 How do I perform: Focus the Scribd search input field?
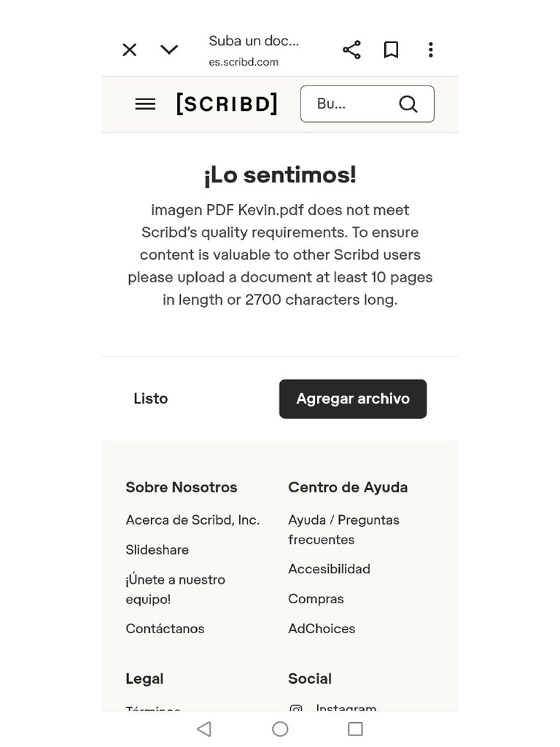[367, 104]
